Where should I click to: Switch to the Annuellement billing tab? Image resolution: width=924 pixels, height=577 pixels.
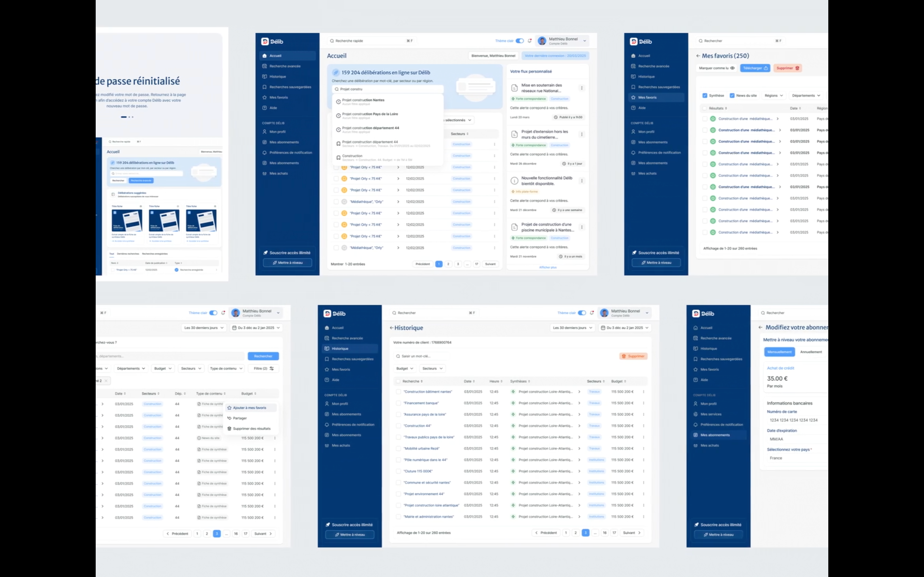tap(811, 351)
